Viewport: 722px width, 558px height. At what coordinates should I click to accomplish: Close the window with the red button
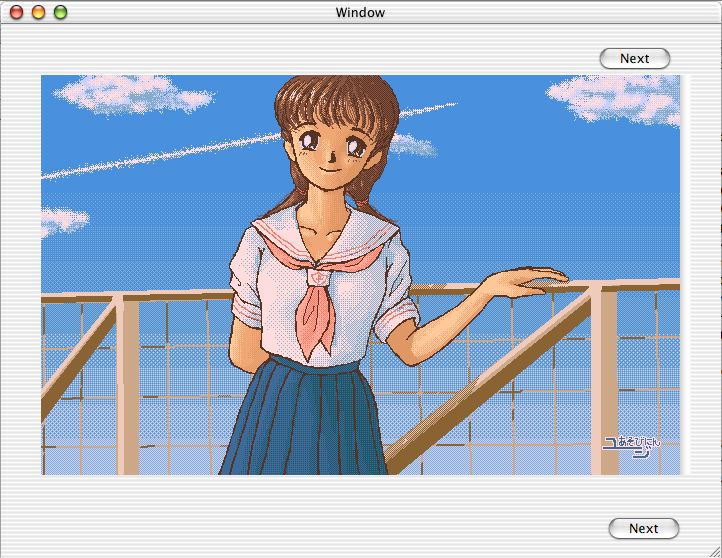[x=16, y=12]
